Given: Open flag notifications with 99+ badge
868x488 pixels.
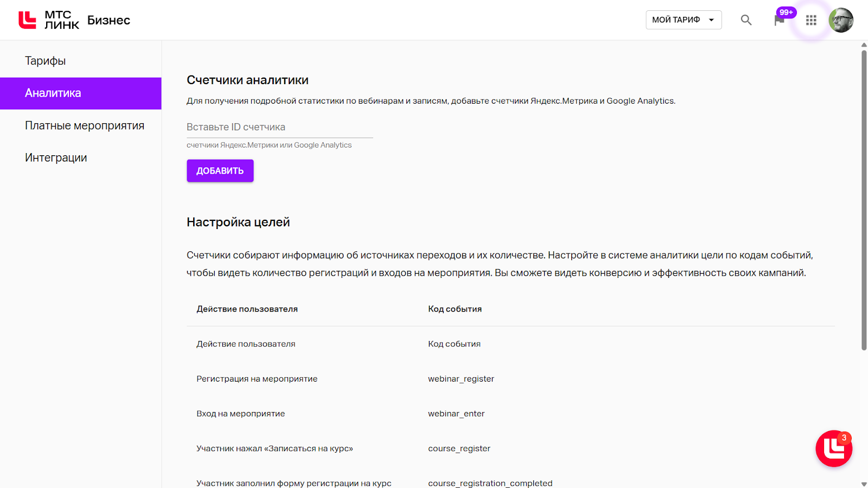Looking at the screenshot, I should point(780,20).
